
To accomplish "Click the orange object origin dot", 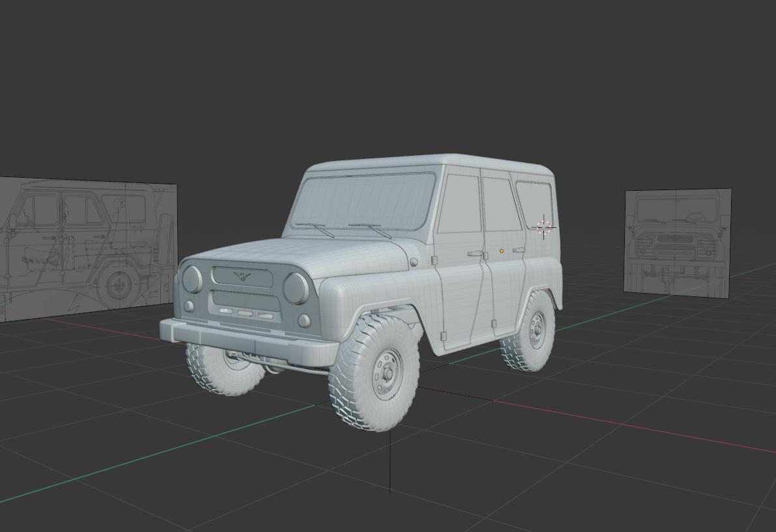I will (501, 251).
